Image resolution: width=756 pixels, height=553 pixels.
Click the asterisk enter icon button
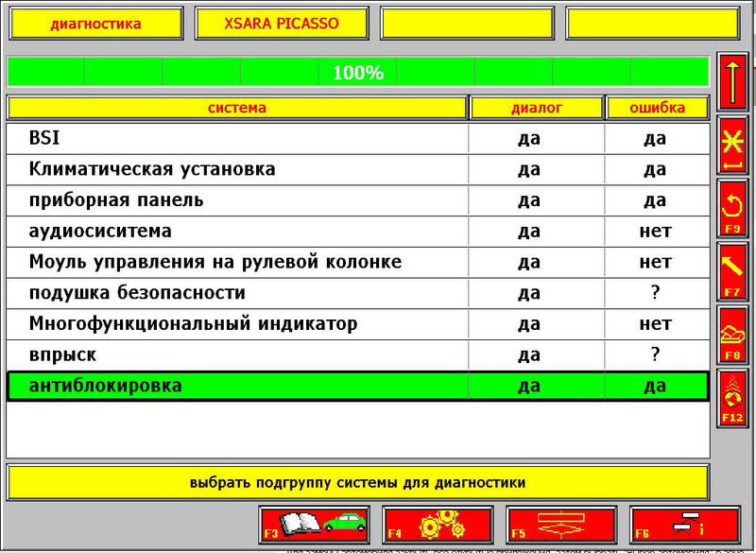[x=731, y=146]
